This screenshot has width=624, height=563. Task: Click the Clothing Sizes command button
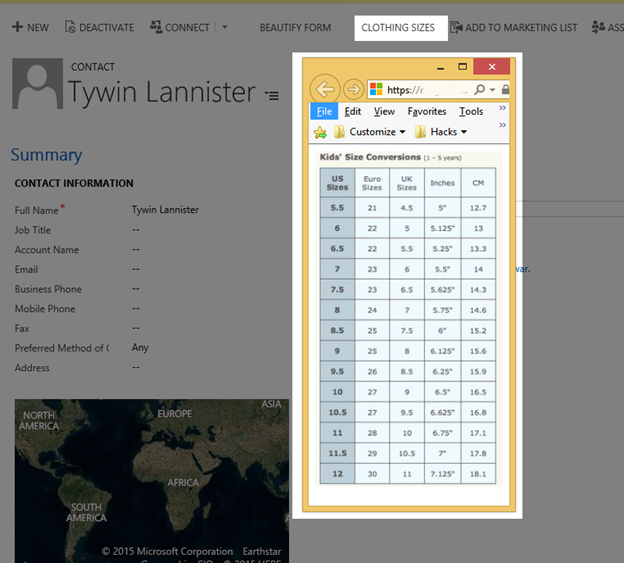click(398, 28)
